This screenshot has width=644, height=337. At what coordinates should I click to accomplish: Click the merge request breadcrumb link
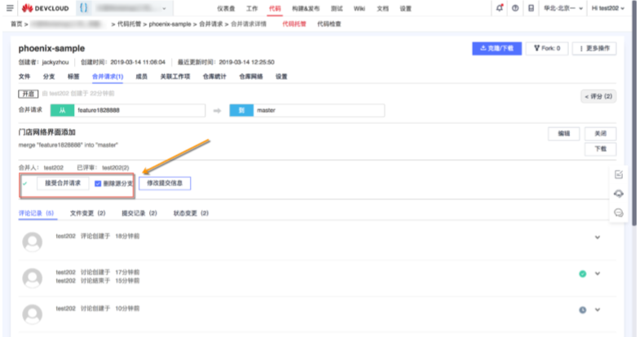coord(210,24)
